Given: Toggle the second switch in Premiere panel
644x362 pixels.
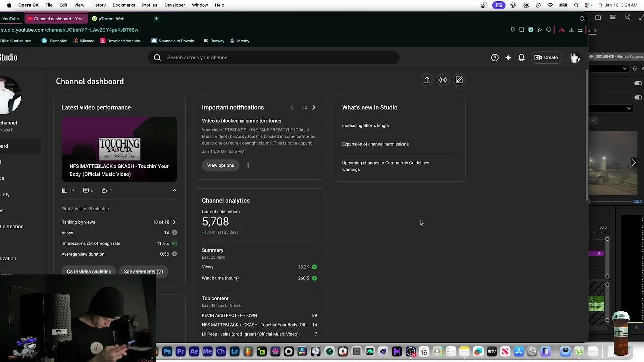Looking at the screenshot, I should [638, 97].
